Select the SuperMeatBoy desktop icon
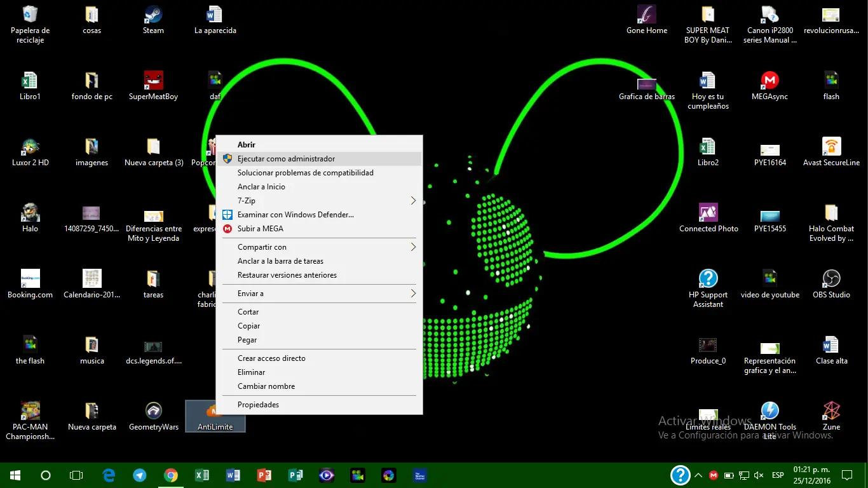 153,86
